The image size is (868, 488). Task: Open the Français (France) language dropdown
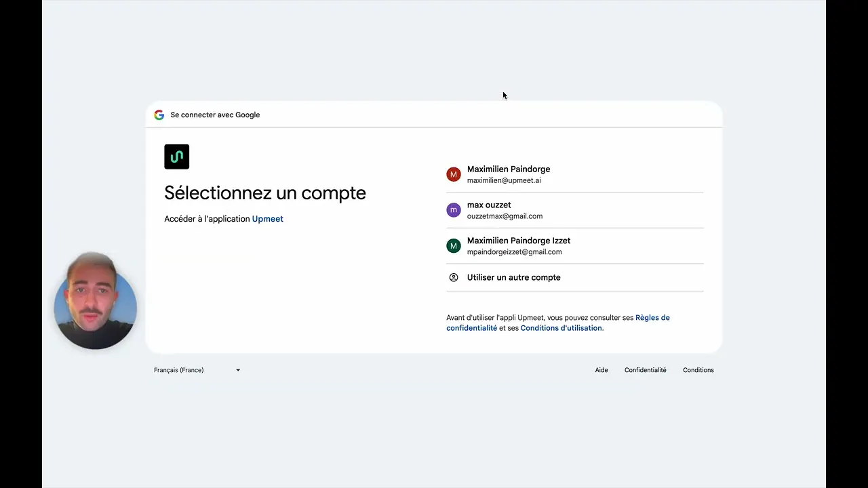tap(197, 370)
